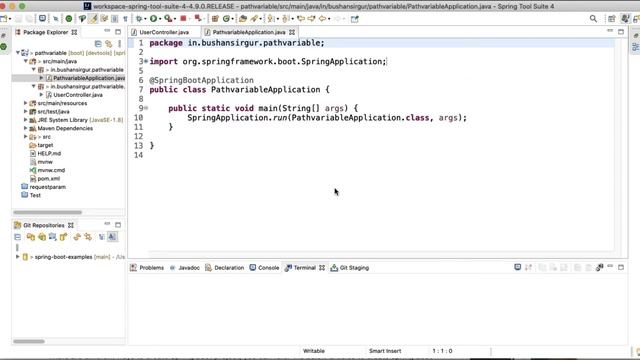Click the Refresh icon in Git Repositories
Viewport: 640px width, 360px height.
(77, 237)
